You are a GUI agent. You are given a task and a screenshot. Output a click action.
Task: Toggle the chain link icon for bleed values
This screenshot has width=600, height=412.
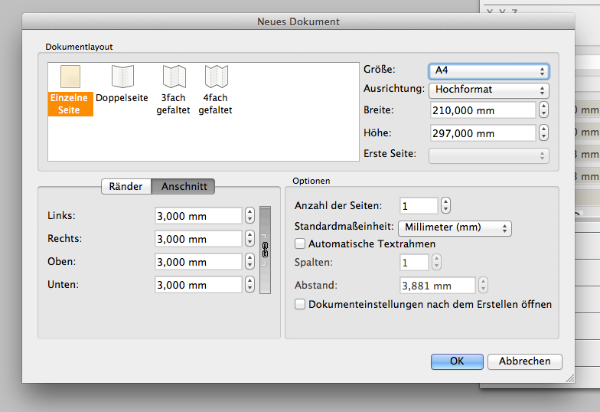pos(265,249)
